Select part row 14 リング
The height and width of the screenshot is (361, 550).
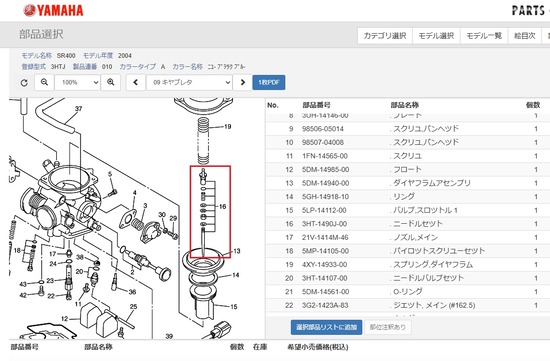(x=408, y=197)
